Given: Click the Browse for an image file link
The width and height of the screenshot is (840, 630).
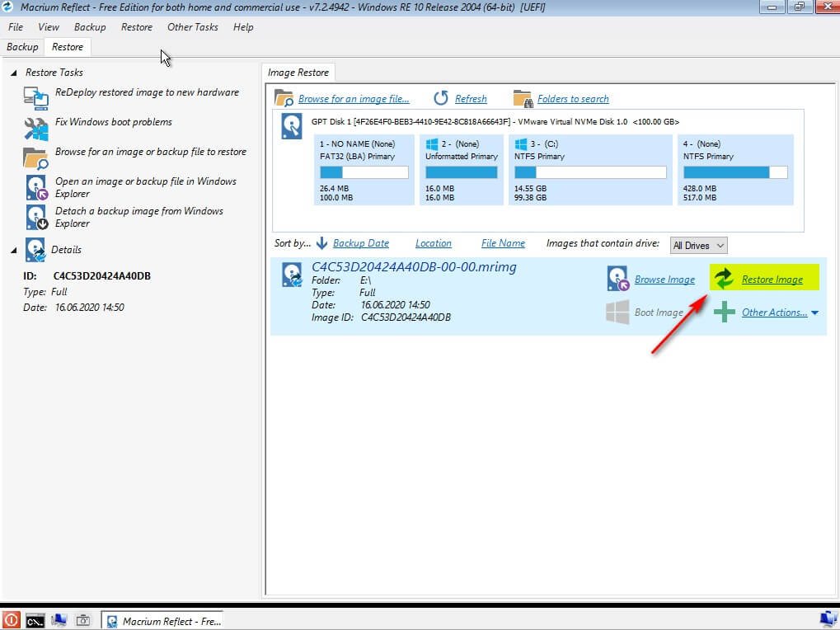Looking at the screenshot, I should coord(354,99).
